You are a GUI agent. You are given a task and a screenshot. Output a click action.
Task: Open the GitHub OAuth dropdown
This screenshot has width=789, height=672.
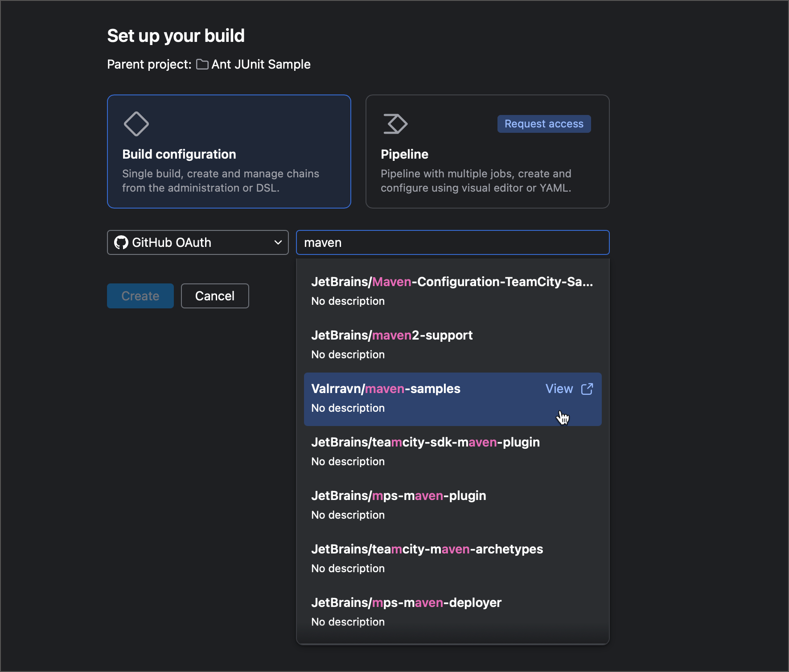(x=198, y=242)
